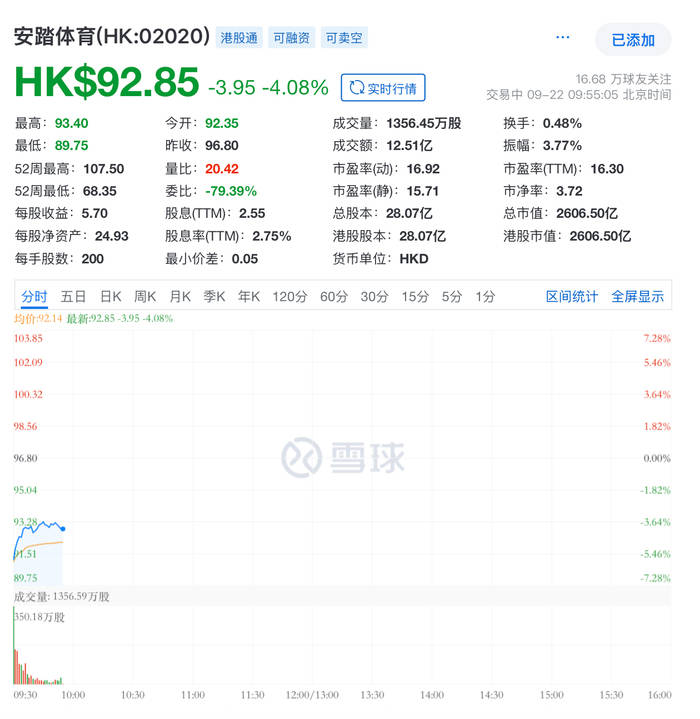Choose the 60分 interval tab

(334, 296)
